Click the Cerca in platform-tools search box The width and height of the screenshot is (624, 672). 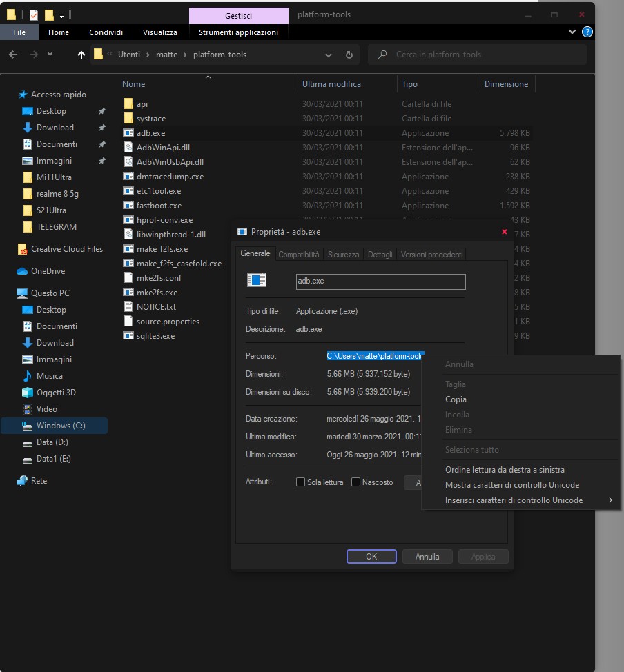point(483,55)
